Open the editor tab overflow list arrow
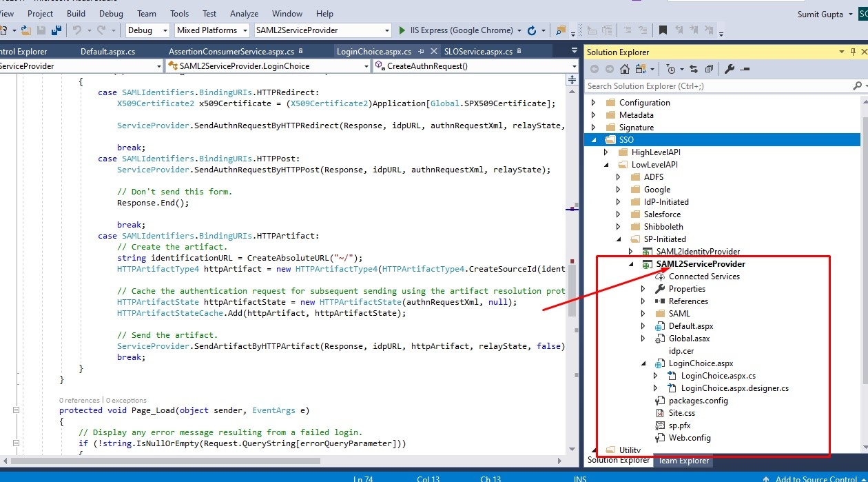 575,52
